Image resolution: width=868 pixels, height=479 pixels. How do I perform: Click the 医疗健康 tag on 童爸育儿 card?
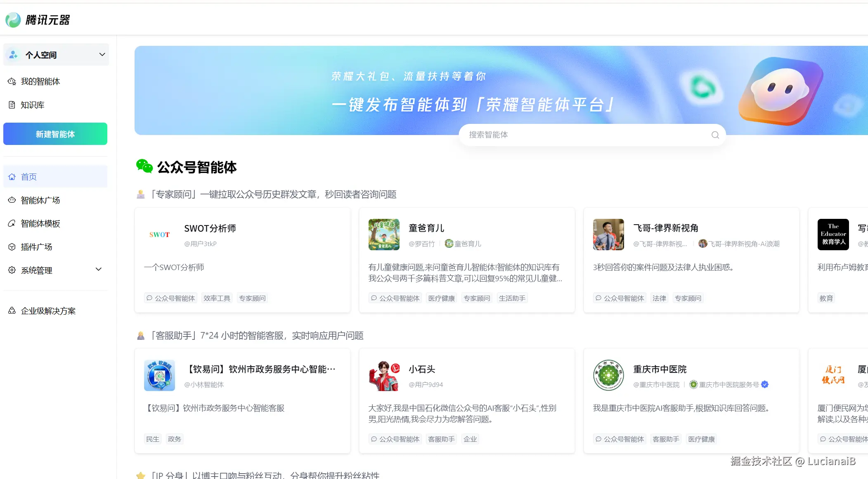pos(441,298)
